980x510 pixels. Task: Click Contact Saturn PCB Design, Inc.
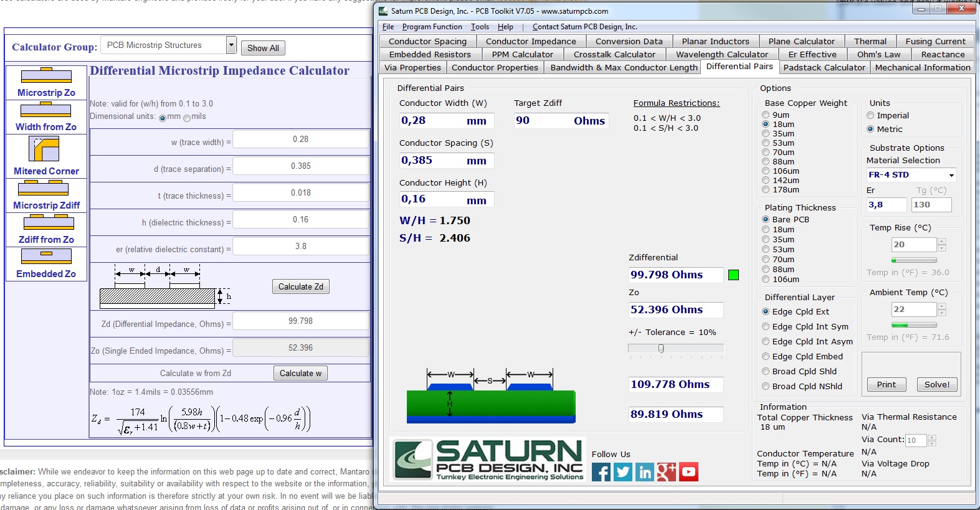[584, 27]
